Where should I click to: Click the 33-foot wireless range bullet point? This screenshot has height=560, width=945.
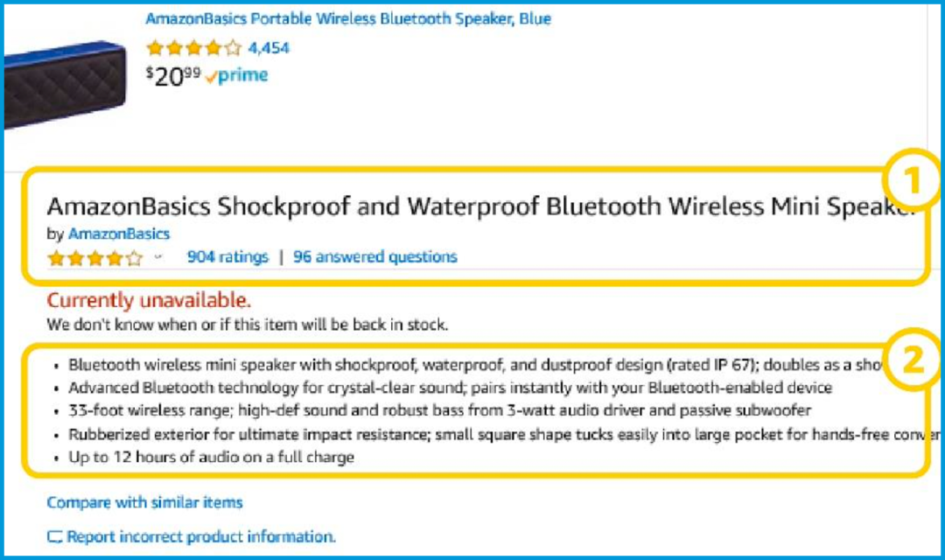click(439, 410)
